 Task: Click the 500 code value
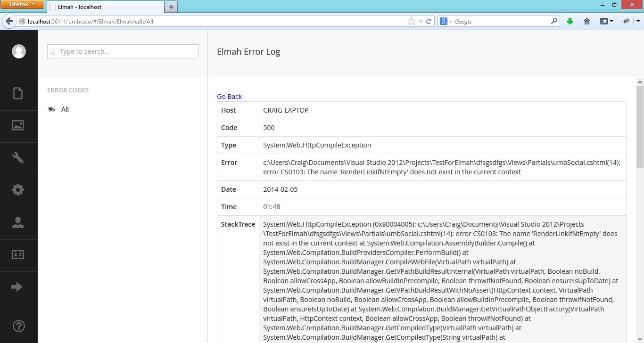click(x=269, y=128)
